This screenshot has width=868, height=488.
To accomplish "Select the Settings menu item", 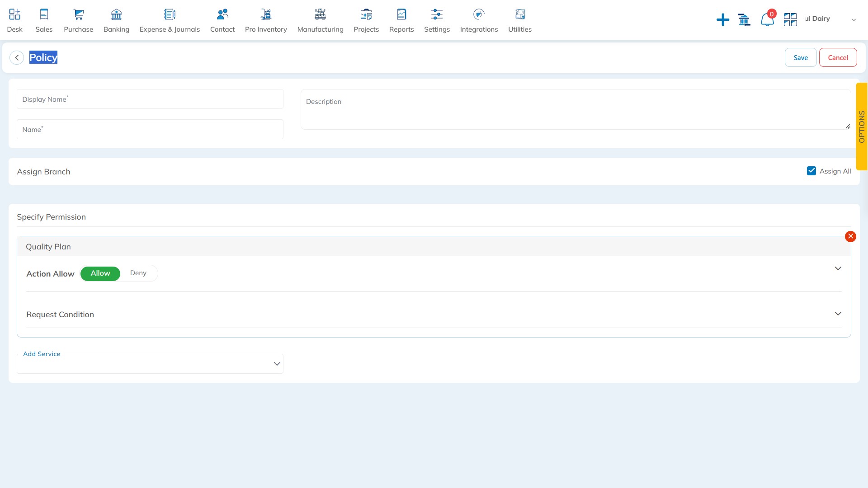I will pyautogui.click(x=438, y=20).
